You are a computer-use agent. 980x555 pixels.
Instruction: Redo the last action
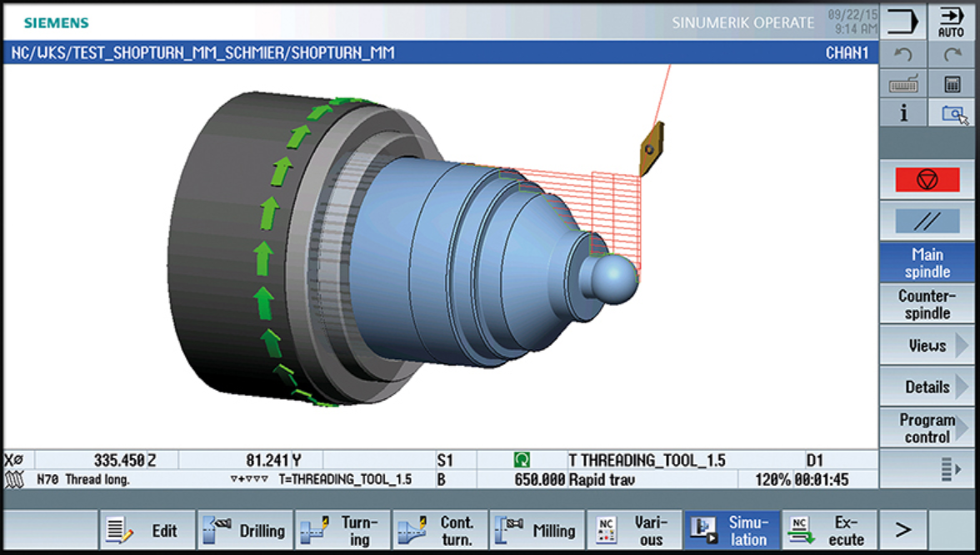click(952, 55)
